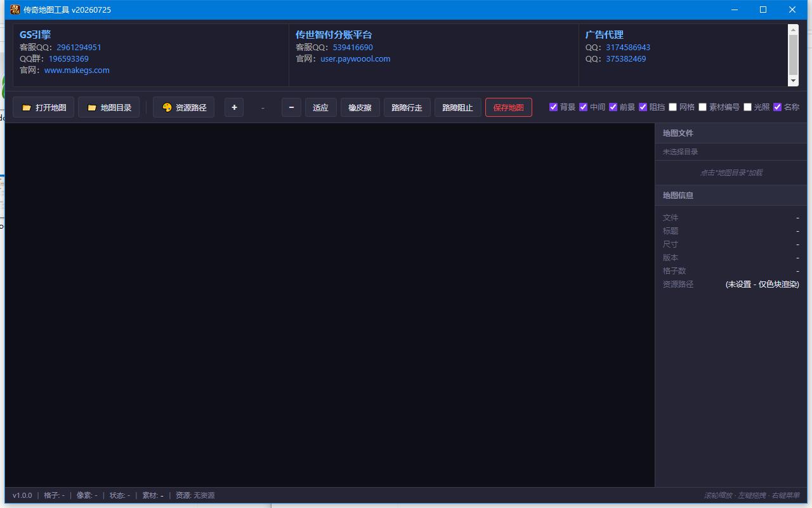Select the 橡皮擦 eraser tool
The height and width of the screenshot is (508, 812).
click(x=360, y=107)
